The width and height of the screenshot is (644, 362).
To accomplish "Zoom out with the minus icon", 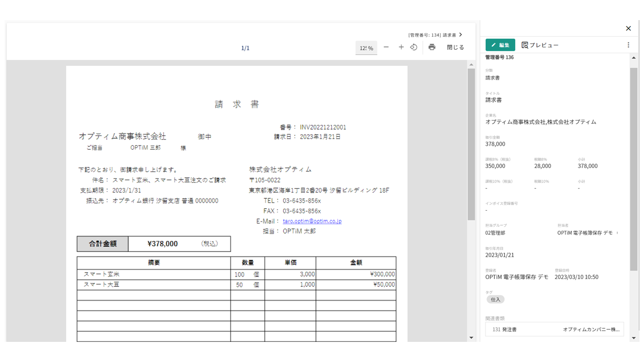I will click(x=386, y=47).
